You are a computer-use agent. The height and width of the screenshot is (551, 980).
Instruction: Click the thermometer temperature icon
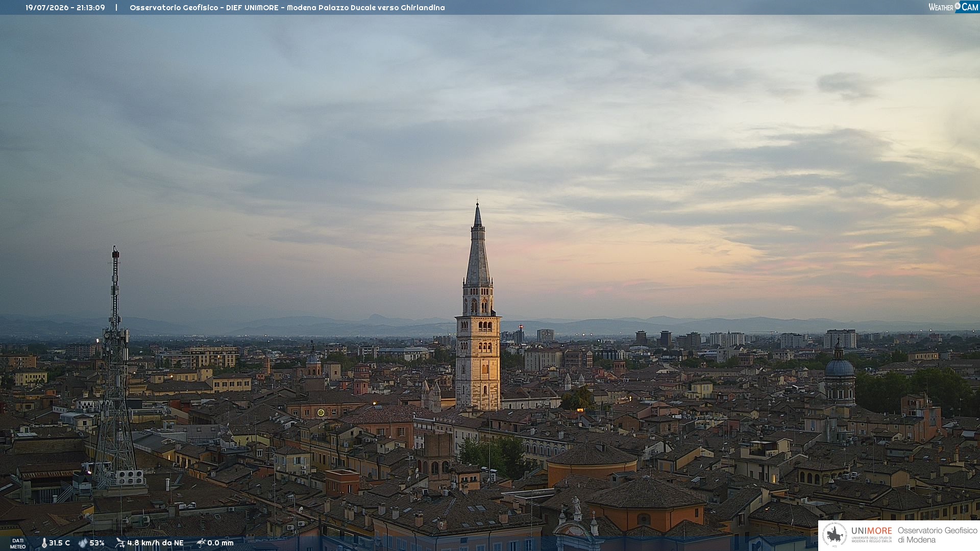44,543
